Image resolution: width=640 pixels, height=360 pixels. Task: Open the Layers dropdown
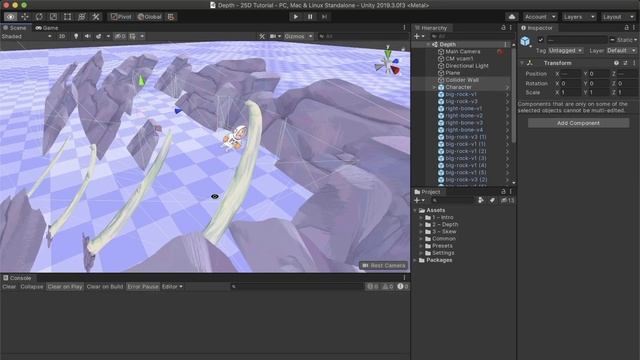click(x=579, y=17)
